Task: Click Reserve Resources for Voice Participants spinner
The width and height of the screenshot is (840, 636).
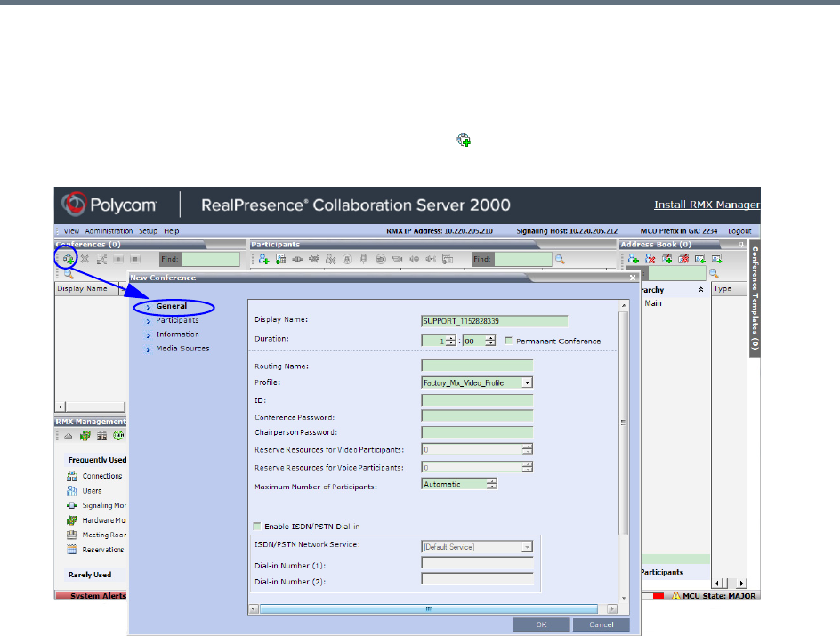Action: [528, 467]
